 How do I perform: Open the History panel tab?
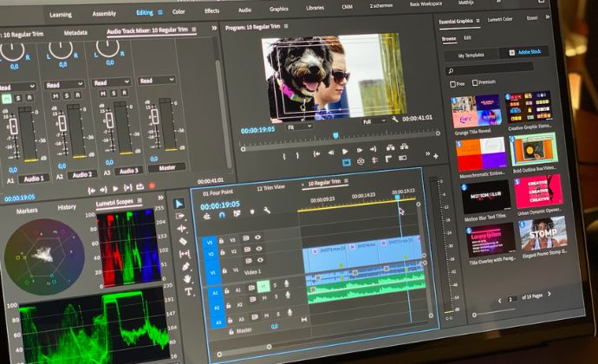pyautogui.click(x=67, y=207)
